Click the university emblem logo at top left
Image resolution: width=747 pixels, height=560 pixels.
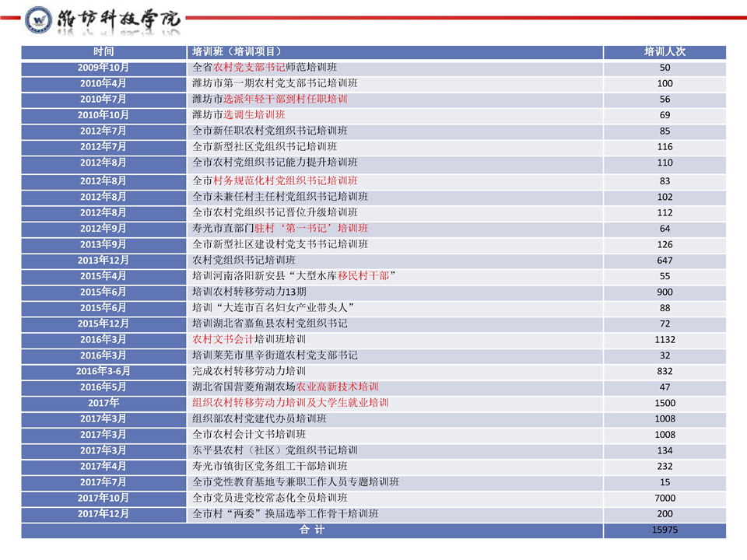[38, 19]
